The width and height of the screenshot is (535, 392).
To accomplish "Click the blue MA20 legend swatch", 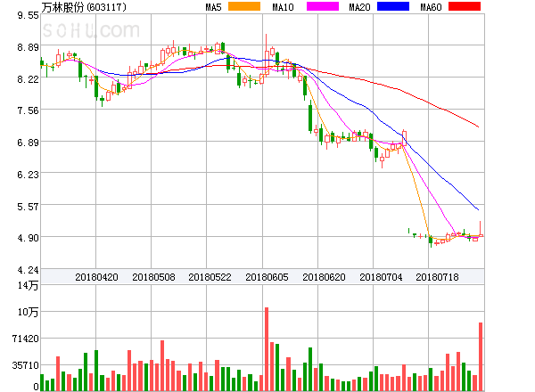I will (x=393, y=6).
